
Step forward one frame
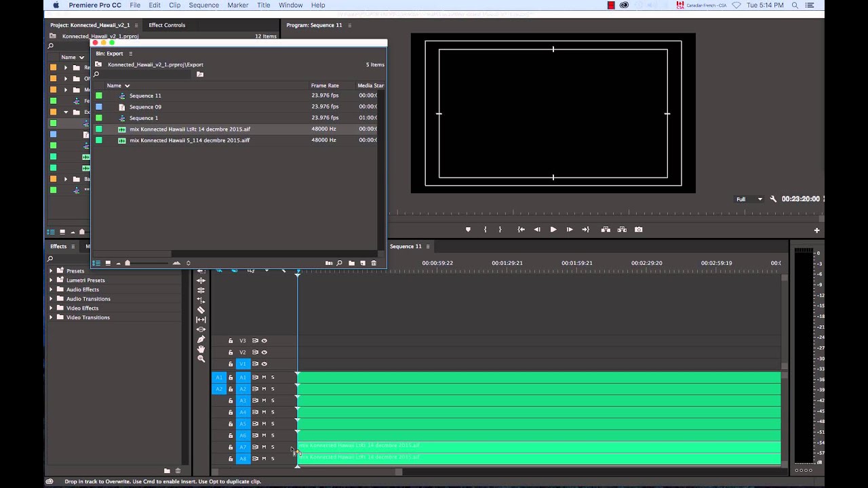pos(570,230)
